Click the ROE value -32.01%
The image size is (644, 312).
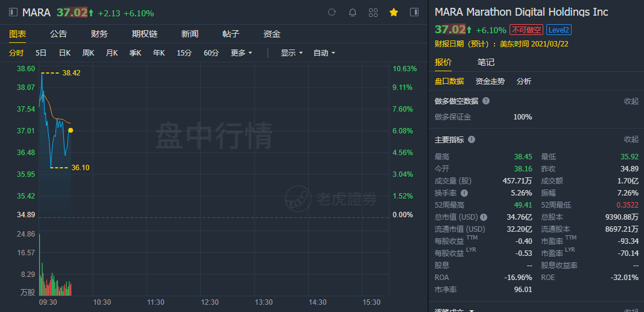pyautogui.click(x=625, y=278)
